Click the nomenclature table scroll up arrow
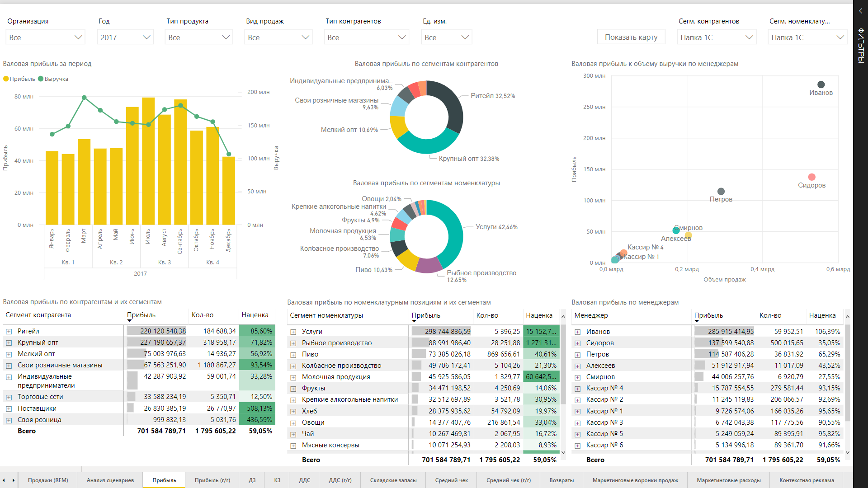This screenshot has height=488, width=868. click(563, 317)
